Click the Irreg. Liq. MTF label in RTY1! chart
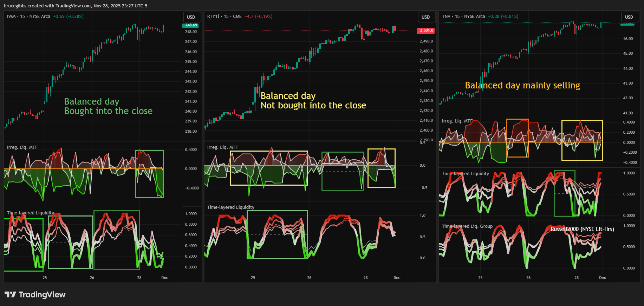This screenshot has height=306, width=644. (222, 147)
